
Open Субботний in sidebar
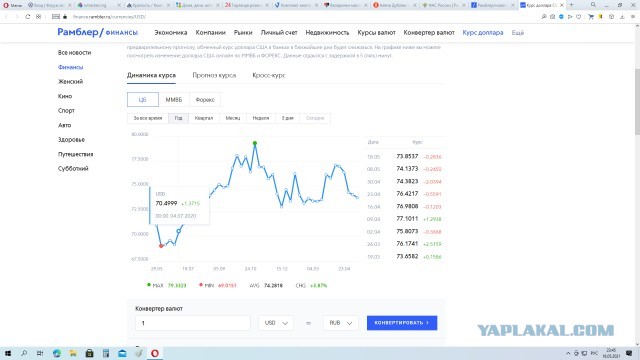[x=73, y=169]
